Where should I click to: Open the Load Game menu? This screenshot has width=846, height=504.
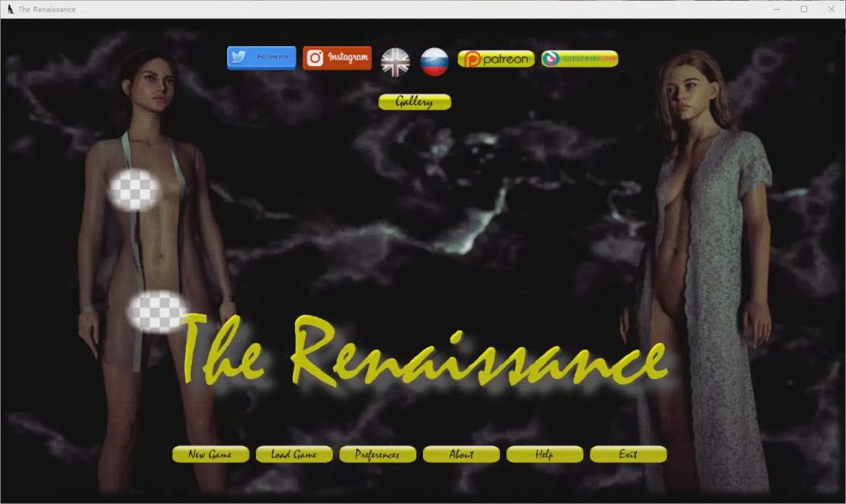(293, 454)
